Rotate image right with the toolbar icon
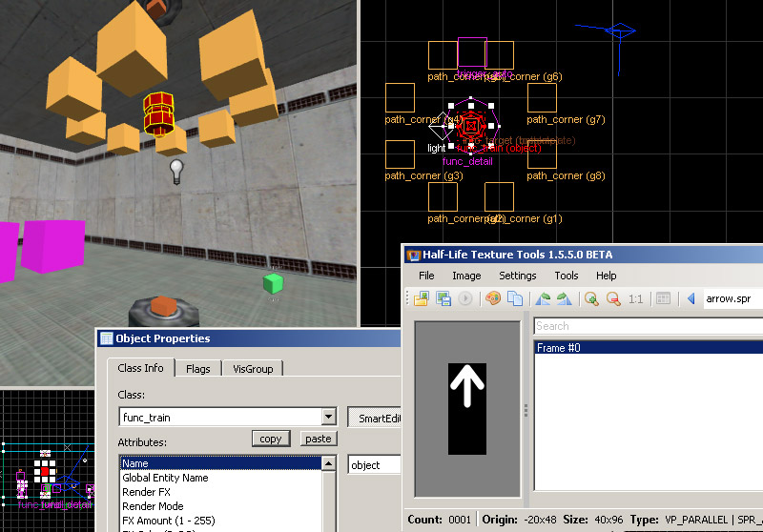 565,298
